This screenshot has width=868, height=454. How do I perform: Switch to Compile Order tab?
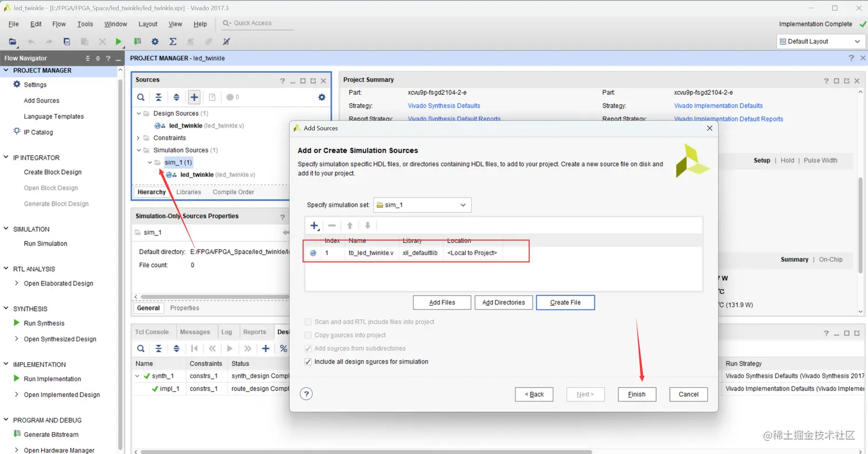pos(233,192)
